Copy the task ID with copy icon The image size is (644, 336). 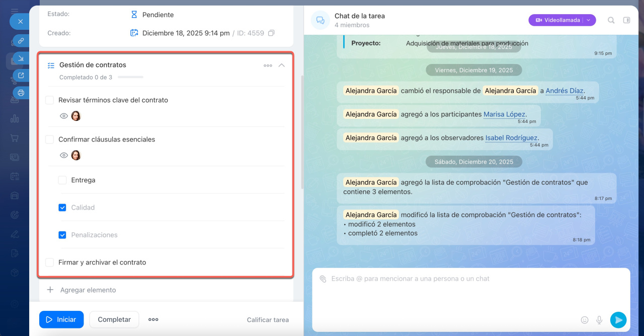click(x=271, y=33)
